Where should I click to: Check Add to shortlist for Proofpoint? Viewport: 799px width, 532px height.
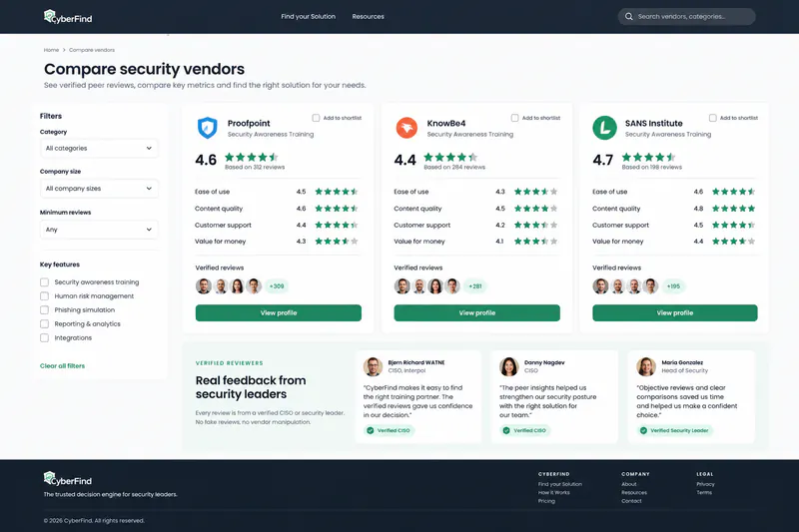click(x=316, y=118)
